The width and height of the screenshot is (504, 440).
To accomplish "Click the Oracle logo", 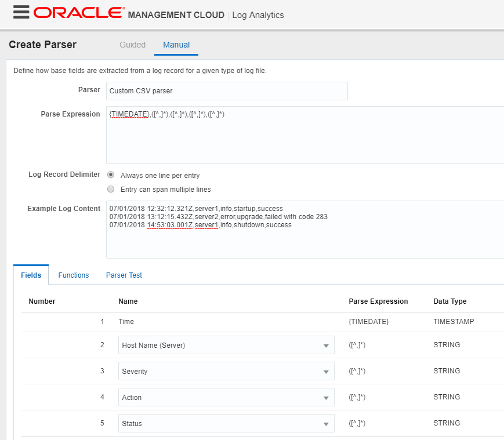I will [x=79, y=13].
